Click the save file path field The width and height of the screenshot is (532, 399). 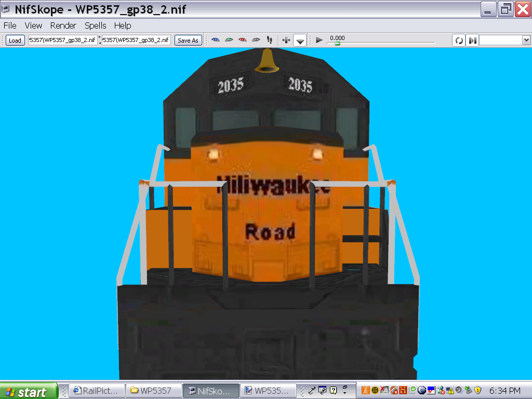click(x=137, y=40)
